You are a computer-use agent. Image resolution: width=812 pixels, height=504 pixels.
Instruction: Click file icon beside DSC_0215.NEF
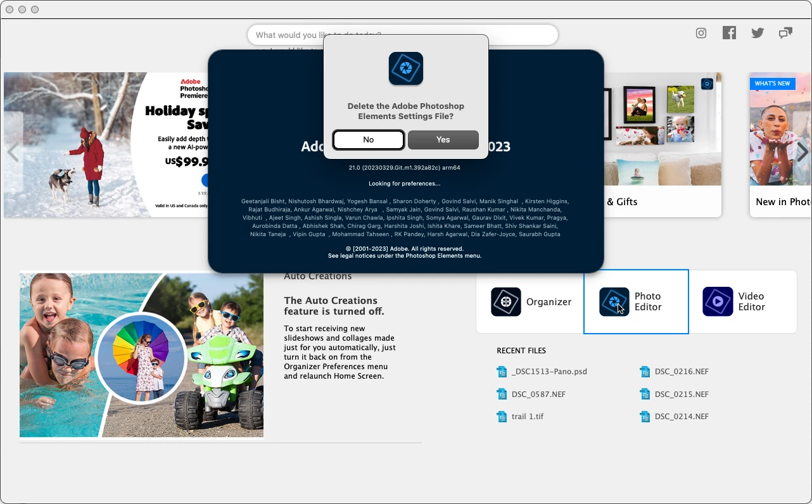(x=645, y=394)
